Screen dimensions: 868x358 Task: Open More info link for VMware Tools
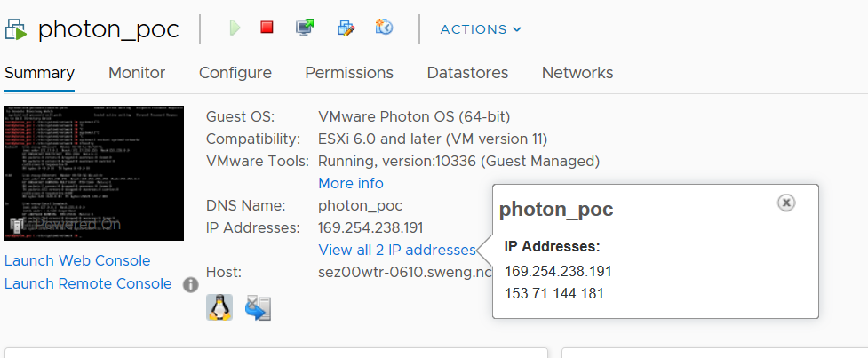(351, 183)
